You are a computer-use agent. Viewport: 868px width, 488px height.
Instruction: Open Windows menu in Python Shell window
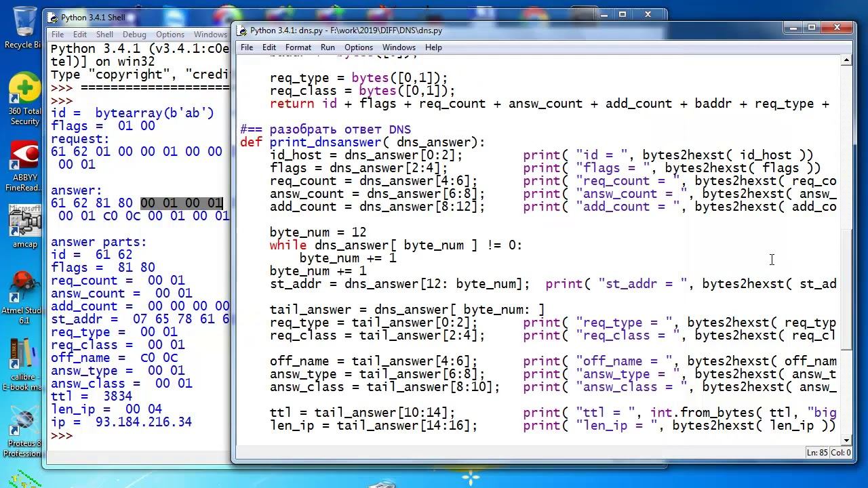pyautogui.click(x=211, y=35)
